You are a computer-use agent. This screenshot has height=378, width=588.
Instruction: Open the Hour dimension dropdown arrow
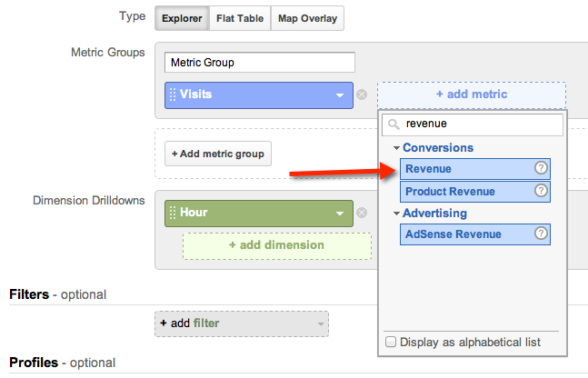(340, 213)
